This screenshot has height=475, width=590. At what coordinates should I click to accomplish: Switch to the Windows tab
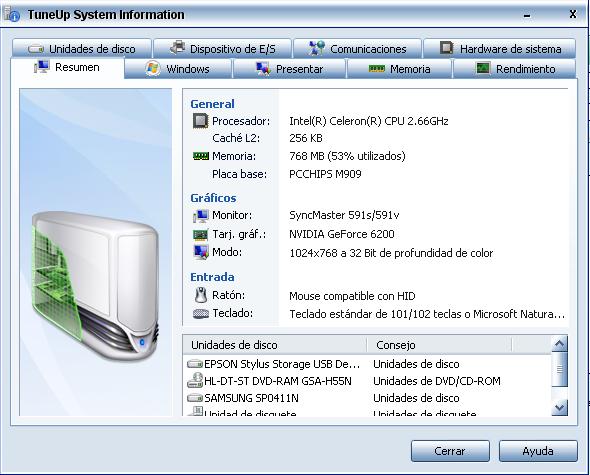pyautogui.click(x=178, y=69)
